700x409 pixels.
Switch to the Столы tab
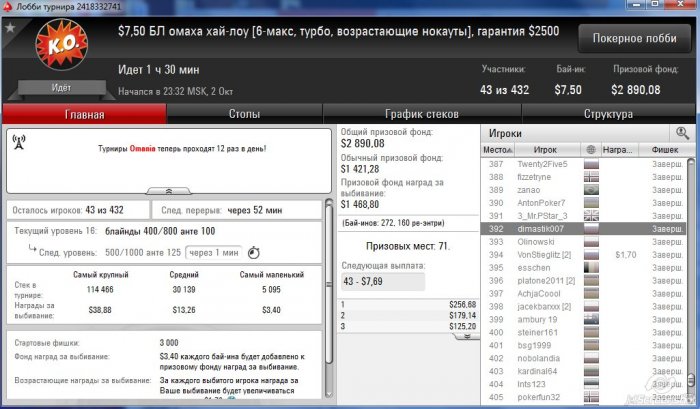coord(244,114)
